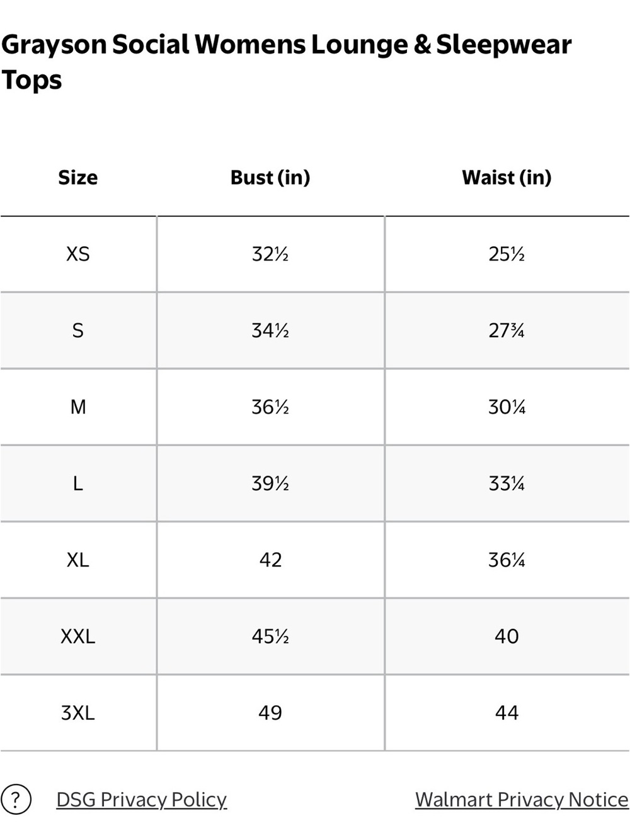630x840 pixels.
Task: Select the Size column header
Action: 78,178
